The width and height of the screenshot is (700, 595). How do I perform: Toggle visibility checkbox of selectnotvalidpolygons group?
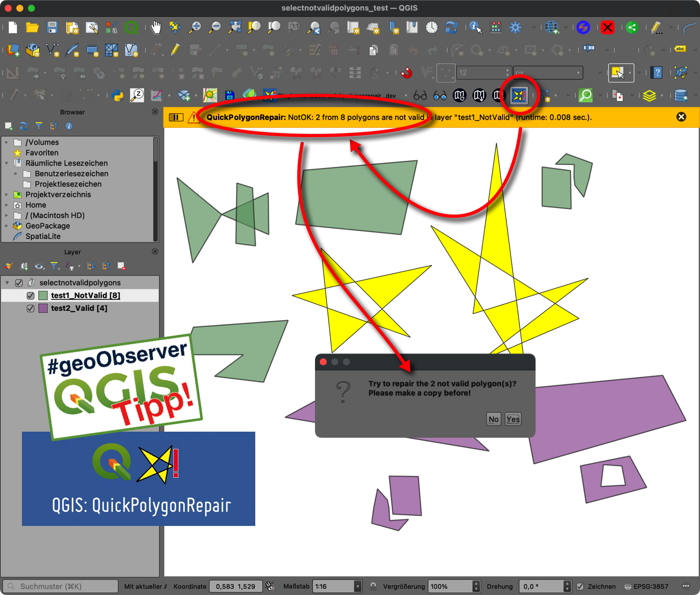(x=19, y=283)
